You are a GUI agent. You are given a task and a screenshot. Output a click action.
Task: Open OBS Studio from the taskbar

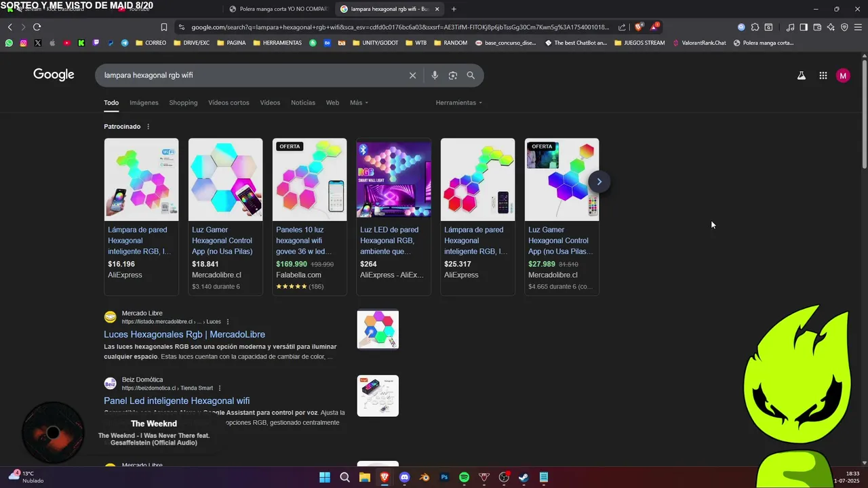pyautogui.click(x=504, y=477)
